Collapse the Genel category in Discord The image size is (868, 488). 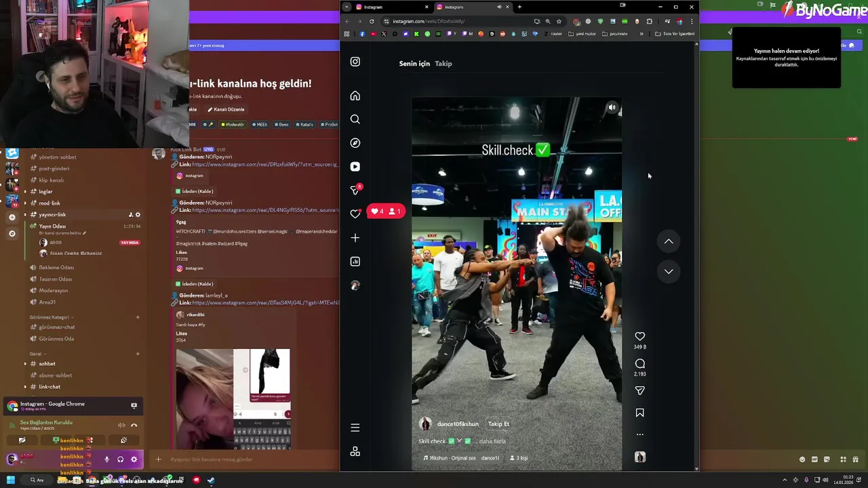[37, 354]
